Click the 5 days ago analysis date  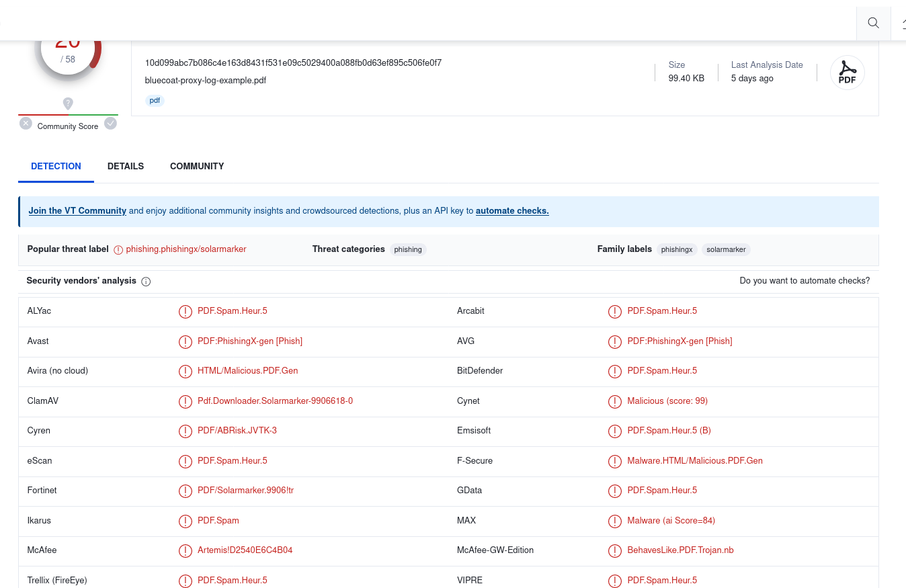[752, 79]
